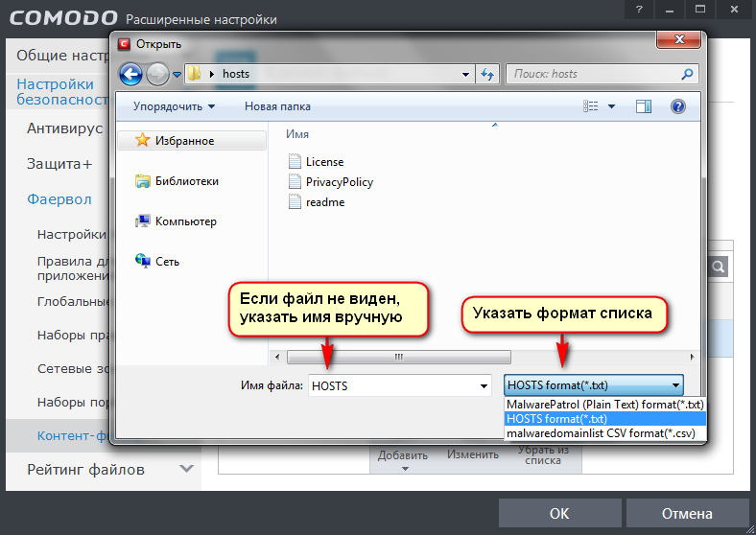Open Антивирус settings in Comodo sidebar
The height and width of the screenshot is (535, 756).
[64, 128]
